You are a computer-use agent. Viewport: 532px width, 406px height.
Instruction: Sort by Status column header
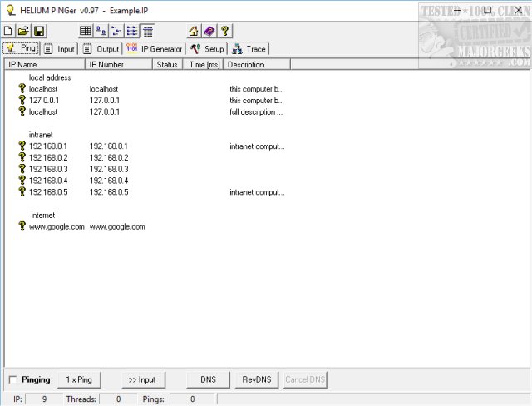coord(168,65)
